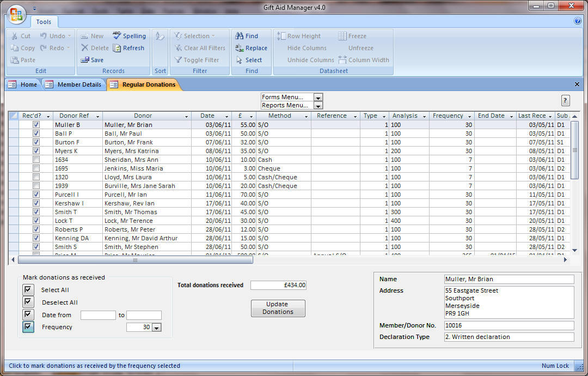588x376 pixels.
Task: Delete the current record
Action: pos(95,48)
